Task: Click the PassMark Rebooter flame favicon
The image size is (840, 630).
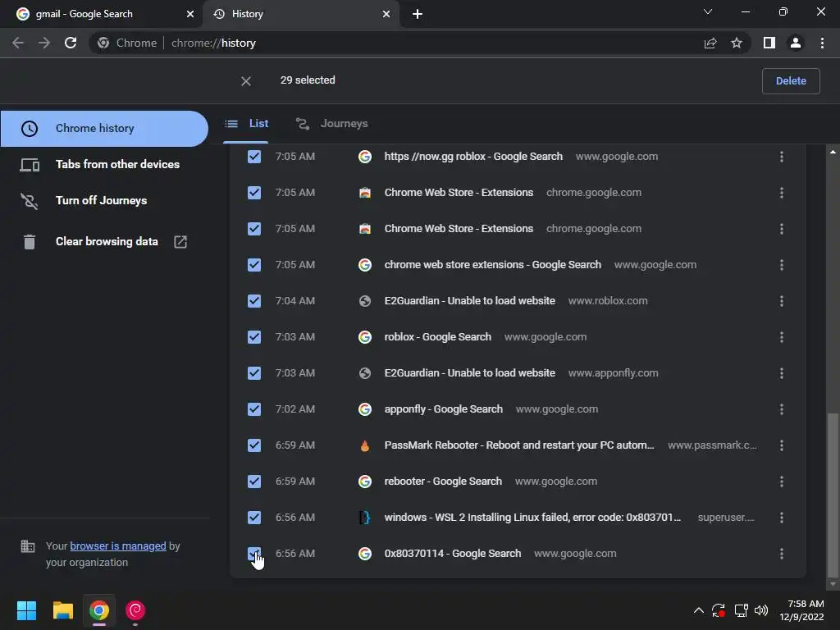Action: [365, 445]
